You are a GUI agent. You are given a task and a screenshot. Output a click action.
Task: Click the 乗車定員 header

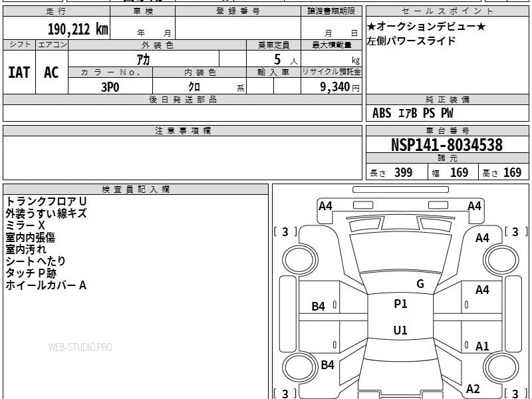[273, 45]
